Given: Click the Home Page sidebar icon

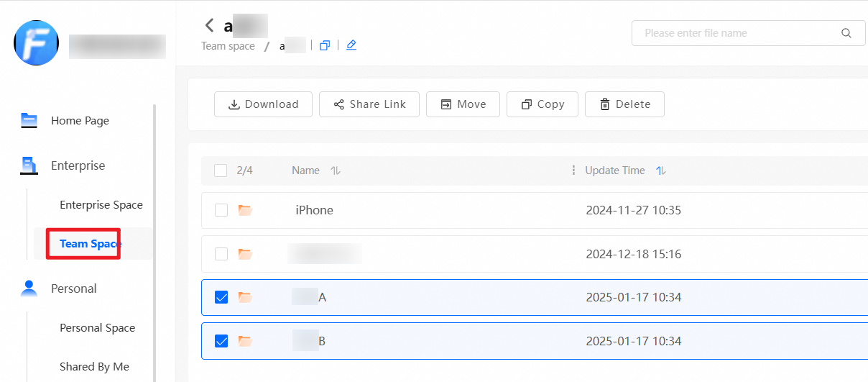Looking at the screenshot, I should click(x=29, y=120).
